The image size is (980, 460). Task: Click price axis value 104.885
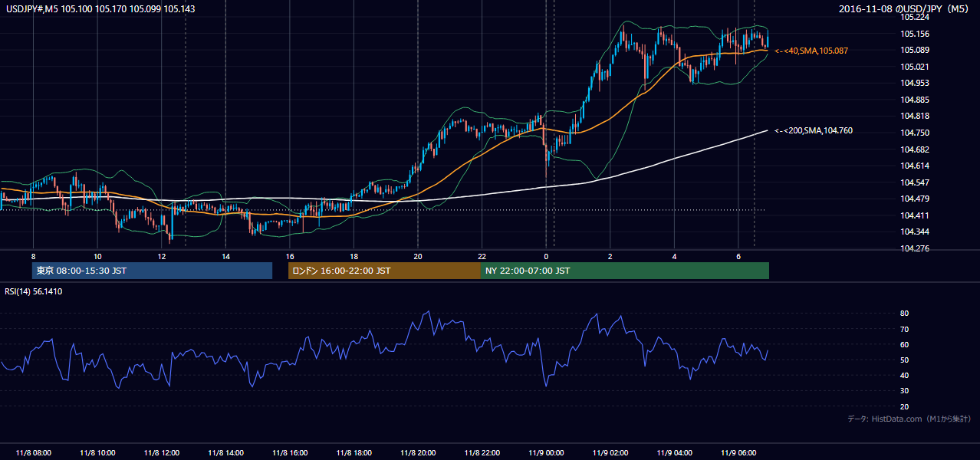[x=914, y=100]
